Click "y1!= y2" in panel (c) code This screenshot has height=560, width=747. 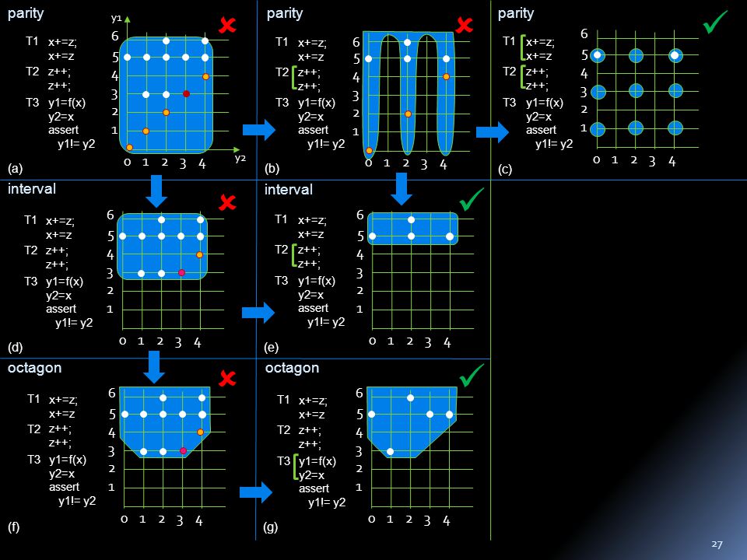(x=554, y=145)
